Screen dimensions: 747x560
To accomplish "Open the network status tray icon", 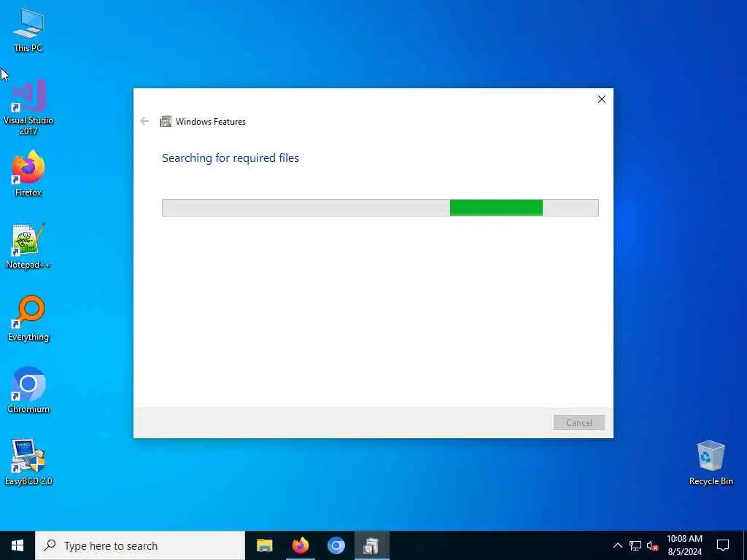I will coord(635,545).
